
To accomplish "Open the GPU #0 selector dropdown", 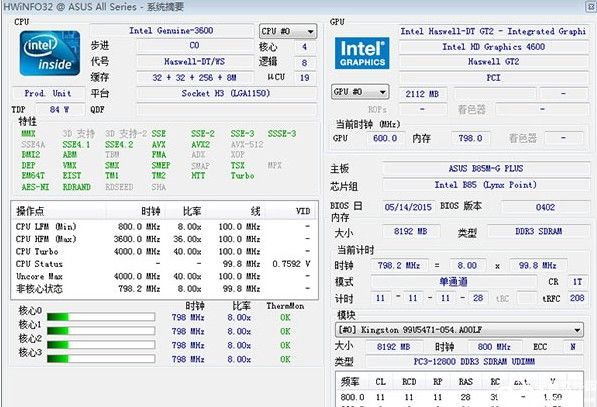I will coord(360,92).
